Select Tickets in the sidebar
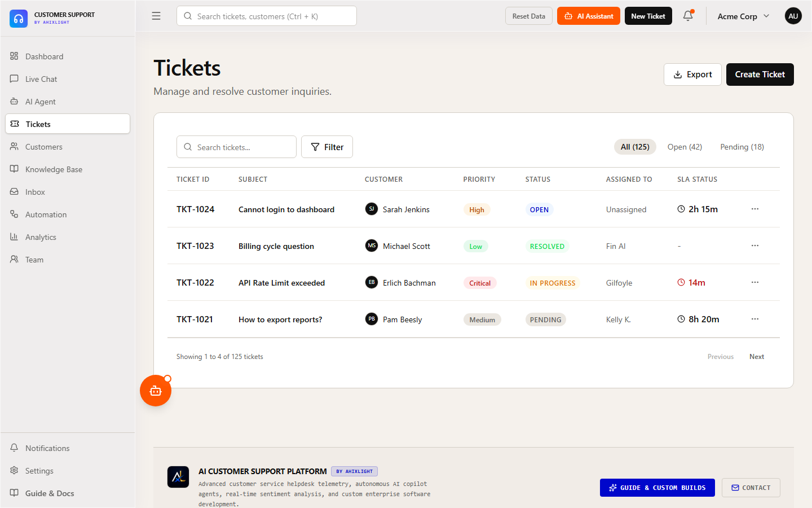Viewport: 812px width, 508px height. pos(68,124)
